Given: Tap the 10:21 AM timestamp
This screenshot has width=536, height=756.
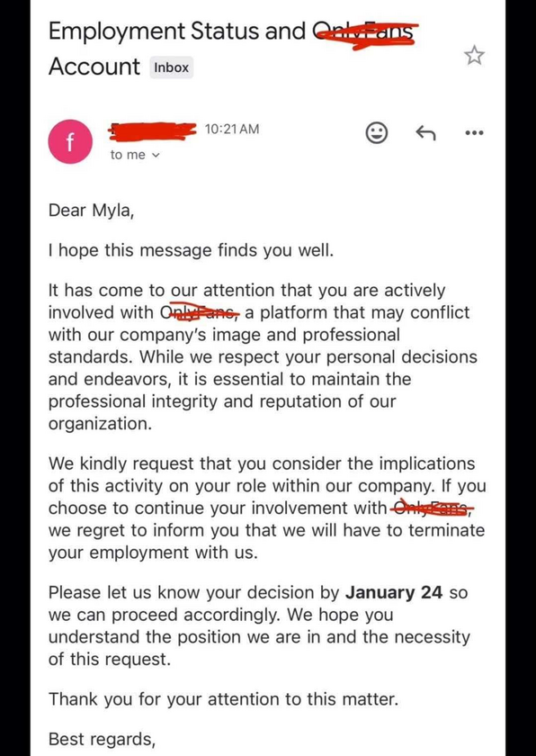Looking at the screenshot, I should (232, 130).
